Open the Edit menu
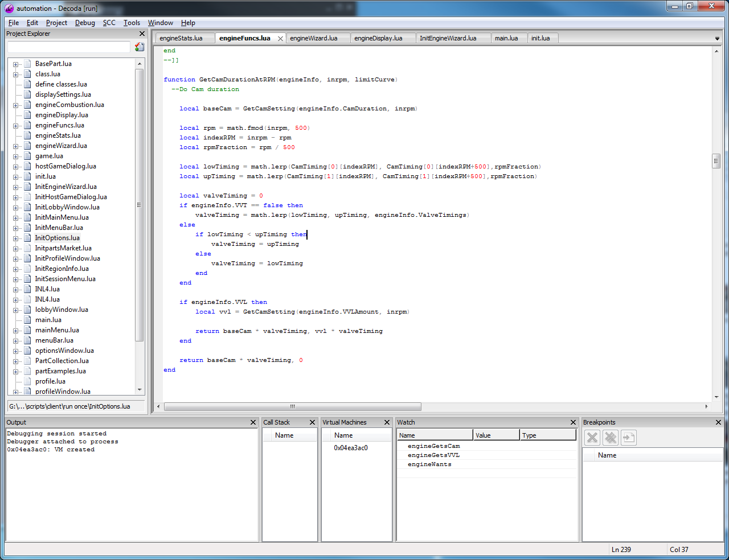729x560 pixels. [32, 23]
